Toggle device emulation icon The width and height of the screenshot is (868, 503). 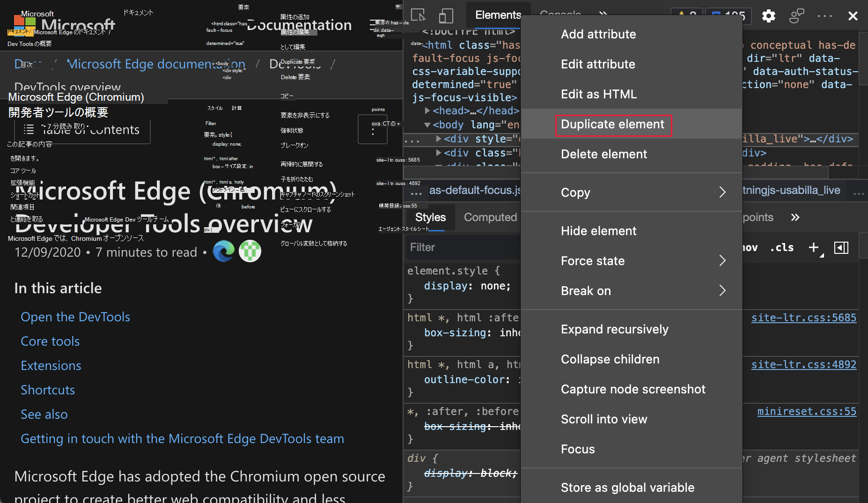[x=446, y=15]
